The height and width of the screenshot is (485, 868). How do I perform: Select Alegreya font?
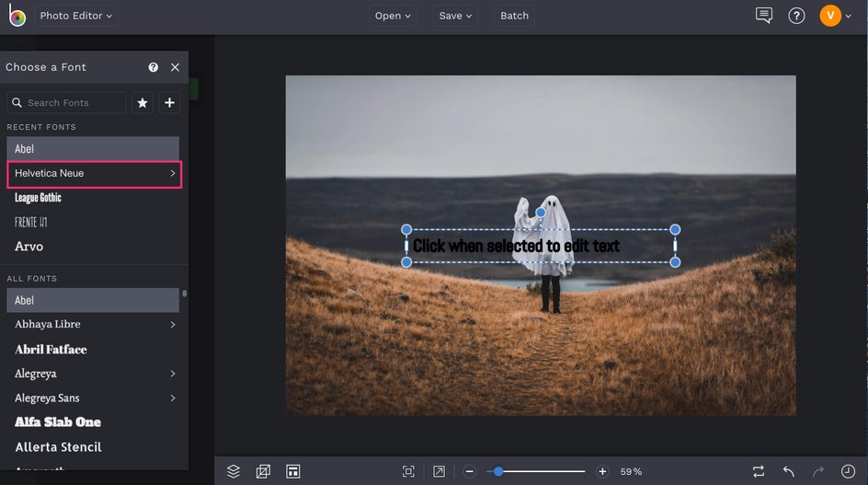tap(93, 374)
